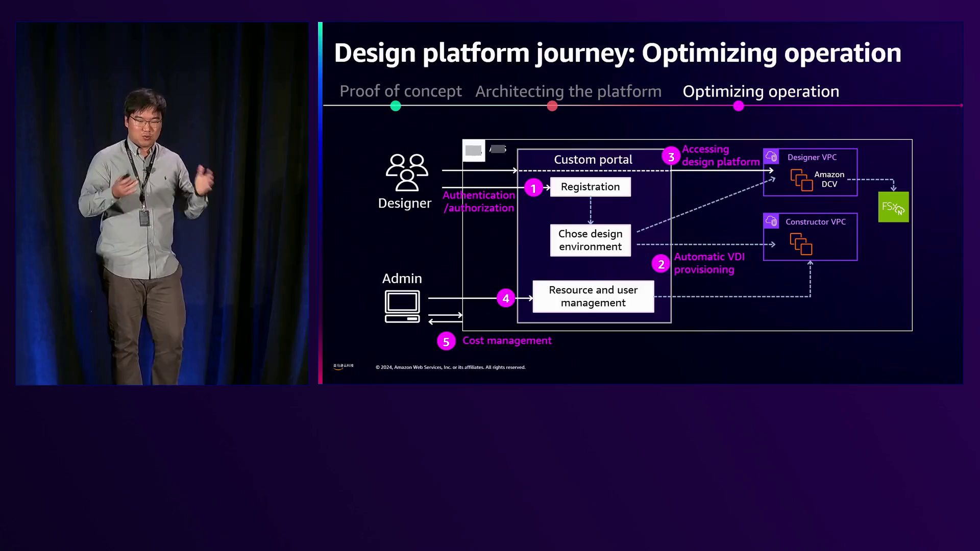
Task: Click the Constructor VPC instances icon
Action: pyautogui.click(x=801, y=244)
